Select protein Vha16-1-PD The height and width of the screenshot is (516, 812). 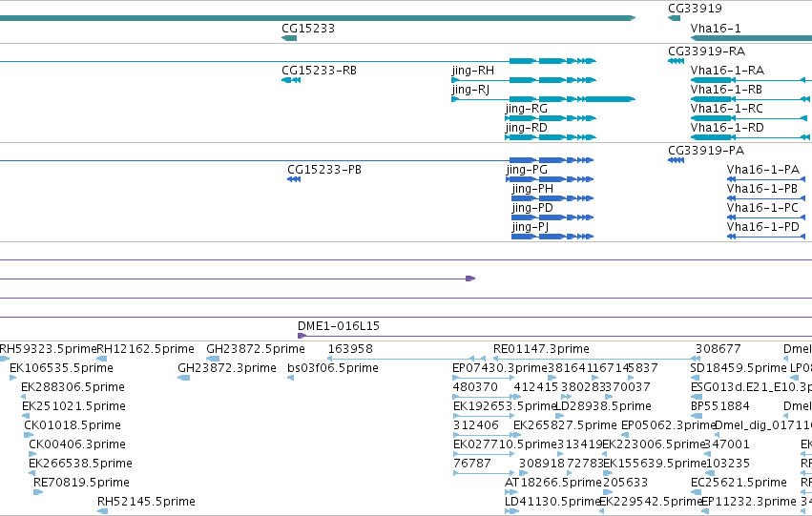(762, 227)
